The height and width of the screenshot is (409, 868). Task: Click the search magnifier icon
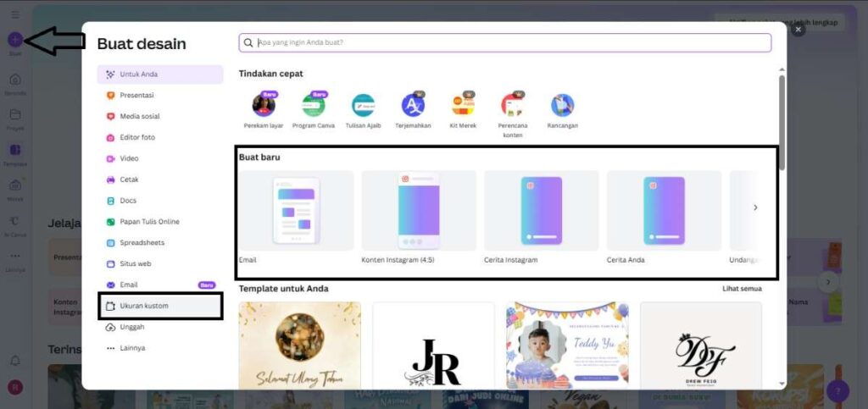coord(248,42)
